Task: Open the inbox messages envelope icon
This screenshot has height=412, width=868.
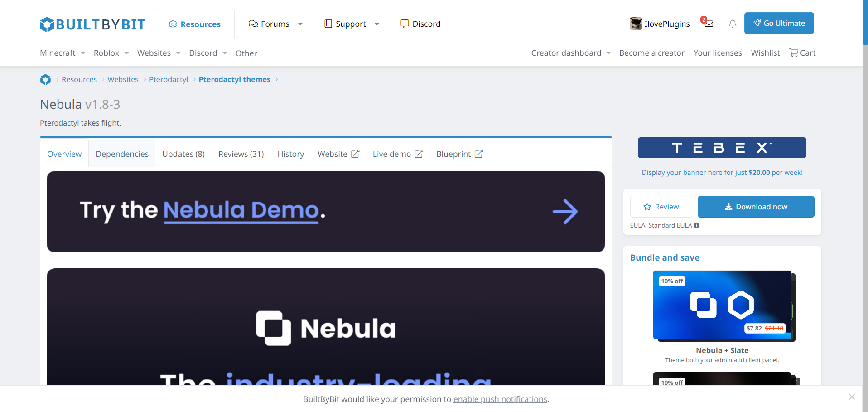Action: [709, 24]
